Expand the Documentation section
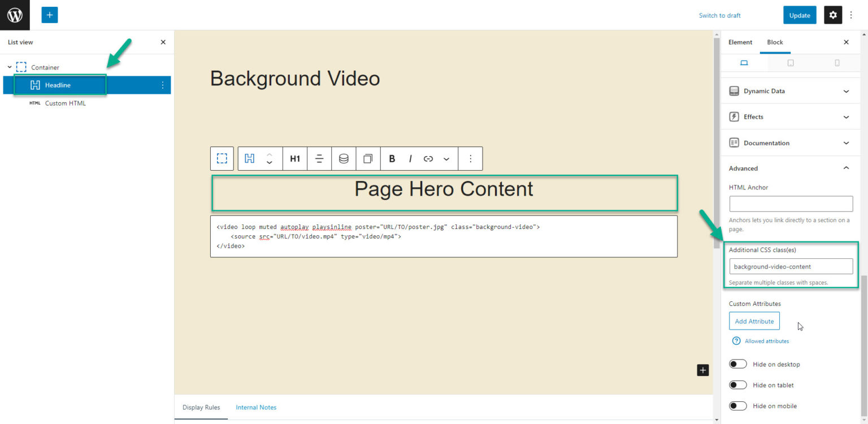Screen dimensions: 868x424 [x=789, y=142]
